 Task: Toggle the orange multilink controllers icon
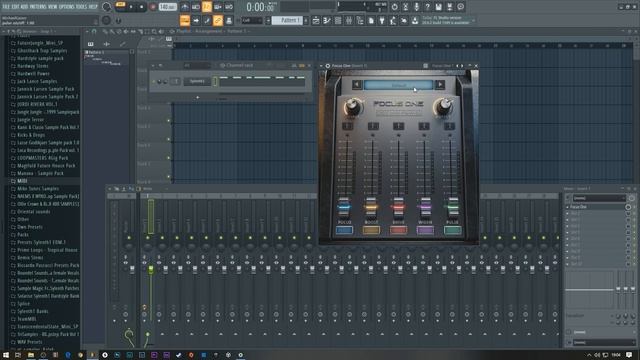218,20
